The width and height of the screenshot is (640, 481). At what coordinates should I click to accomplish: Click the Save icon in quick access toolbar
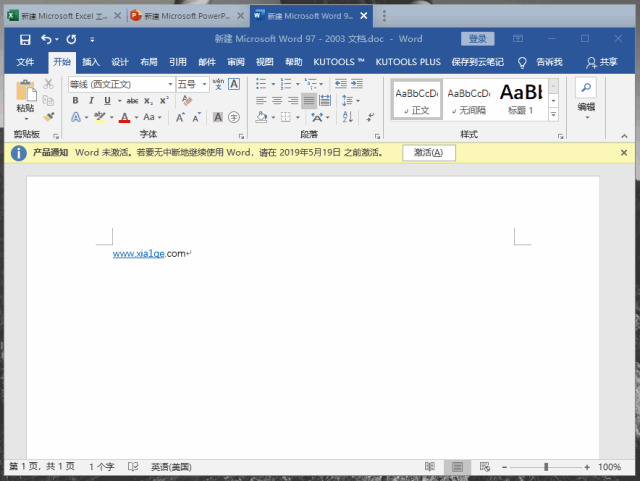[25, 39]
